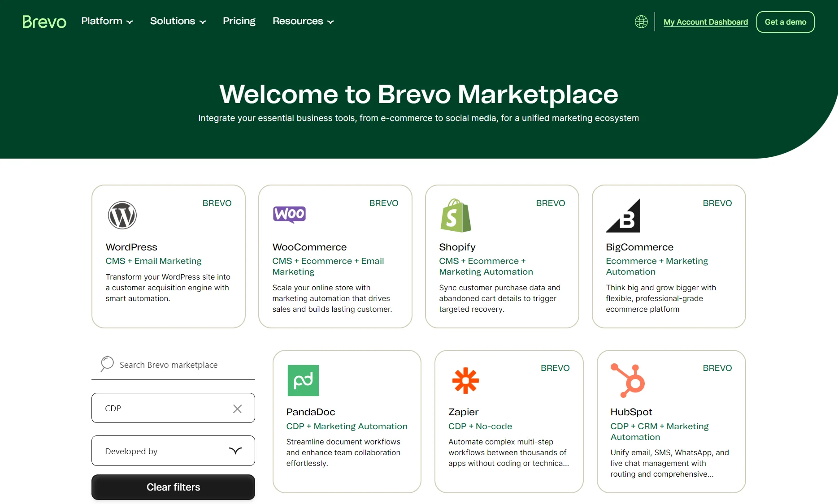This screenshot has width=838, height=504.
Task: Click the Zapier asterisk logo
Action: (465, 380)
